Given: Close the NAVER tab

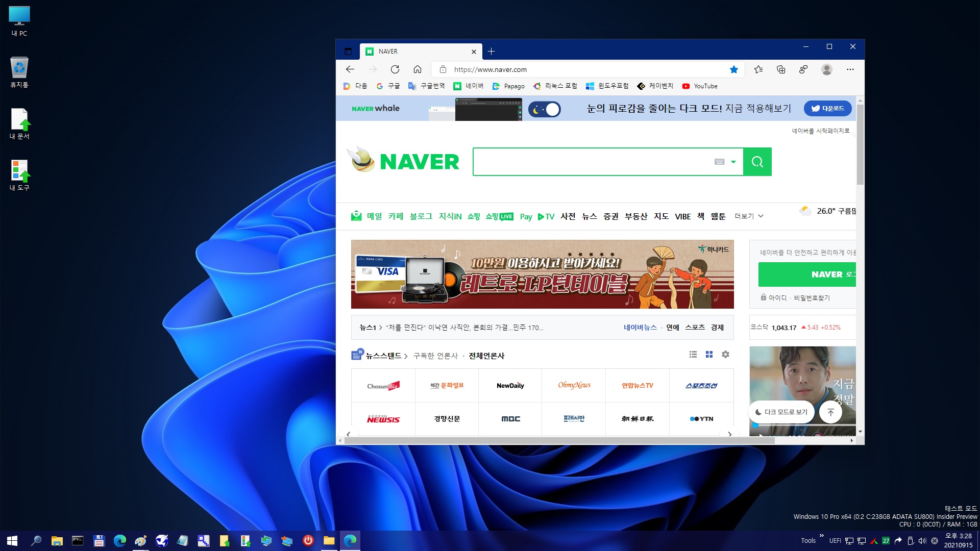Looking at the screenshot, I should click(x=474, y=52).
